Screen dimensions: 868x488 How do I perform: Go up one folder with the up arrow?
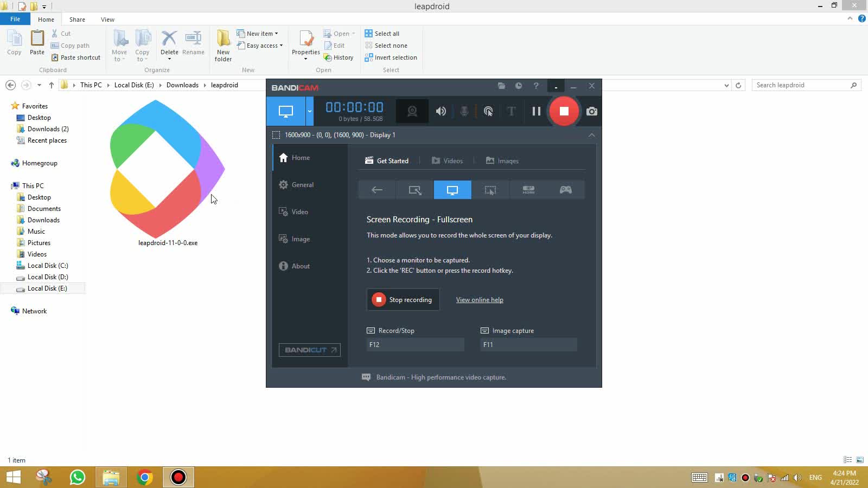coord(52,85)
